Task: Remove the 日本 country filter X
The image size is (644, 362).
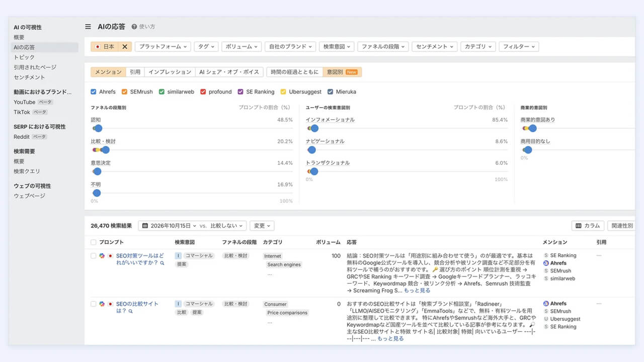Action: (125, 46)
